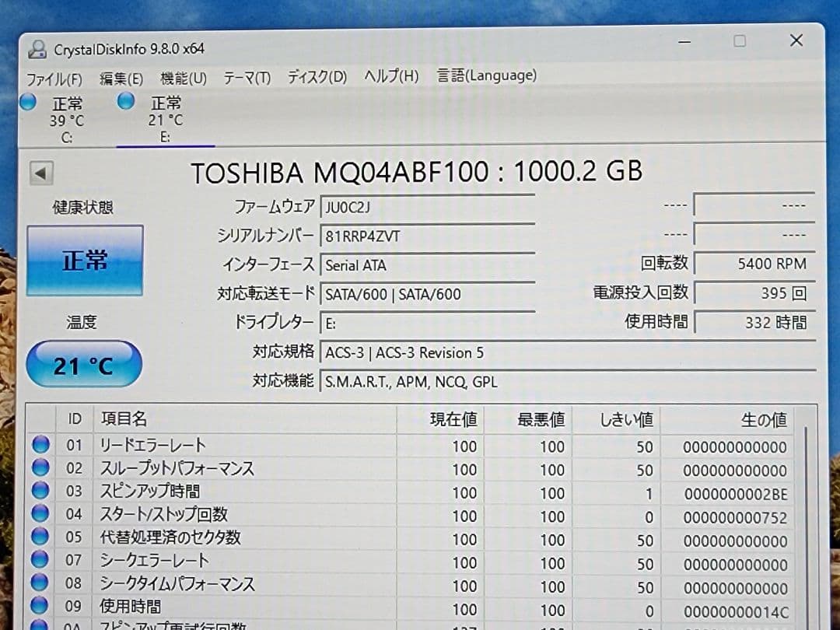Click the interface field Serial ATA
Image resolution: width=840 pixels, height=630 pixels.
(x=427, y=264)
